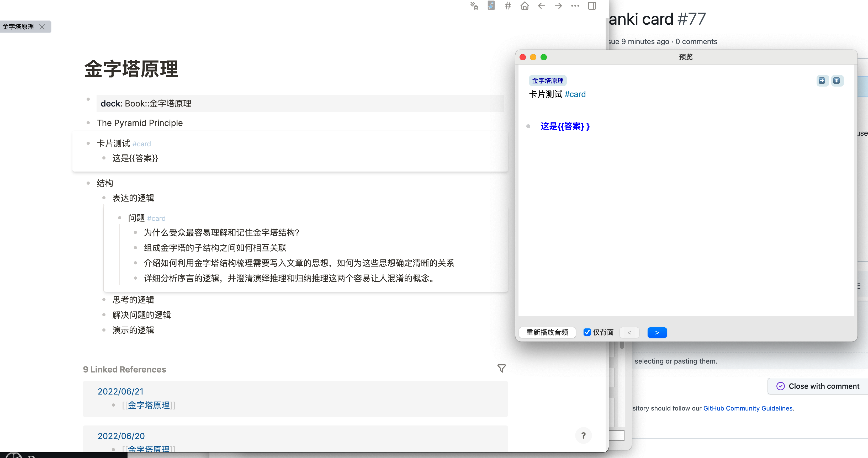Open the help question mark button

tap(583, 435)
